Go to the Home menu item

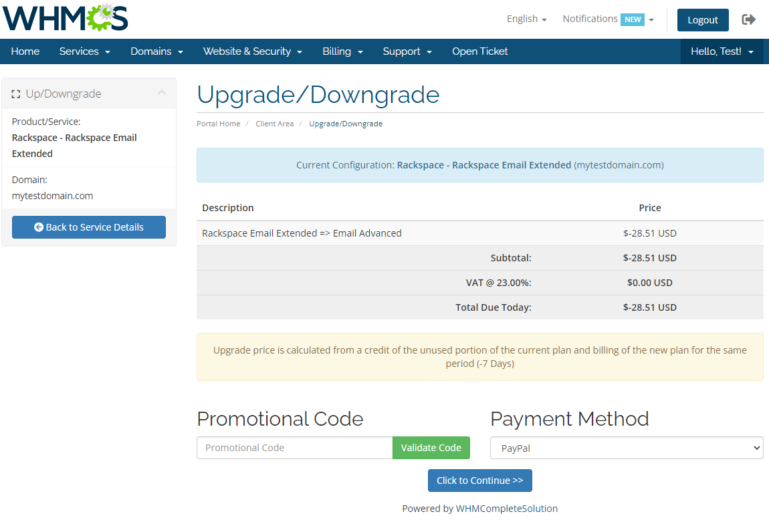25,51
